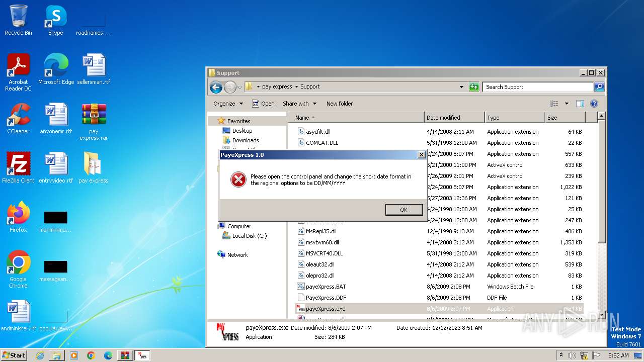Select the entryvideo.rtf desktop file
644x362 pixels.
pyautogui.click(x=56, y=167)
